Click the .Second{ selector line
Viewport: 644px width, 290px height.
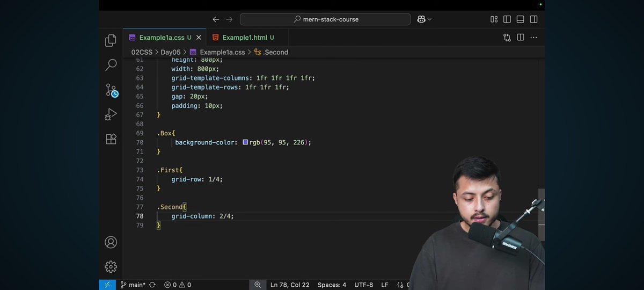pyautogui.click(x=171, y=207)
